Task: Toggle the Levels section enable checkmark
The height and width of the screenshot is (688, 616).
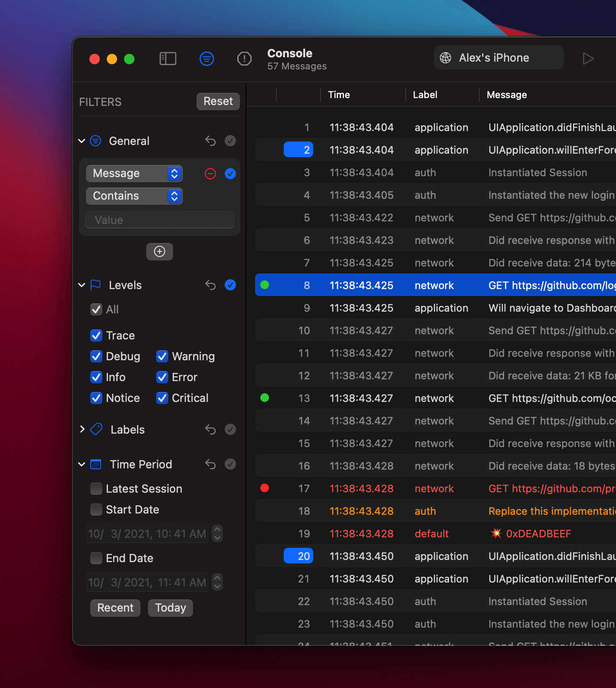Action: [x=230, y=285]
